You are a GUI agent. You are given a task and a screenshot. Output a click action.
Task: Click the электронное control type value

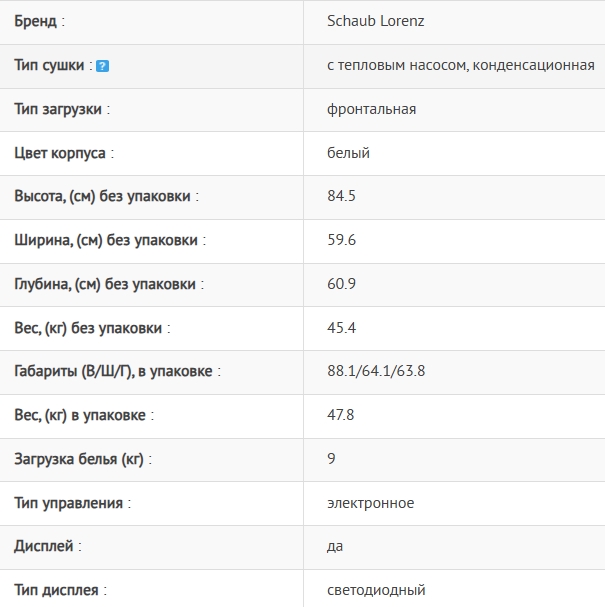370,503
